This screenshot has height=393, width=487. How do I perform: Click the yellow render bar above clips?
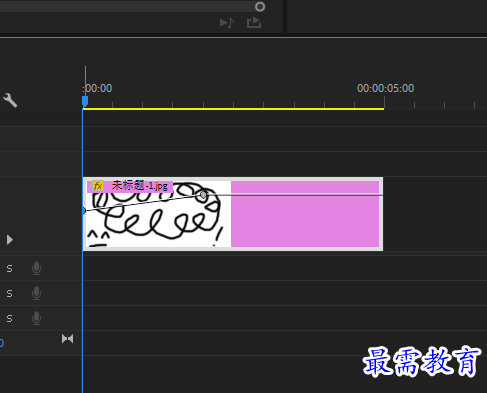pos(233,109)
